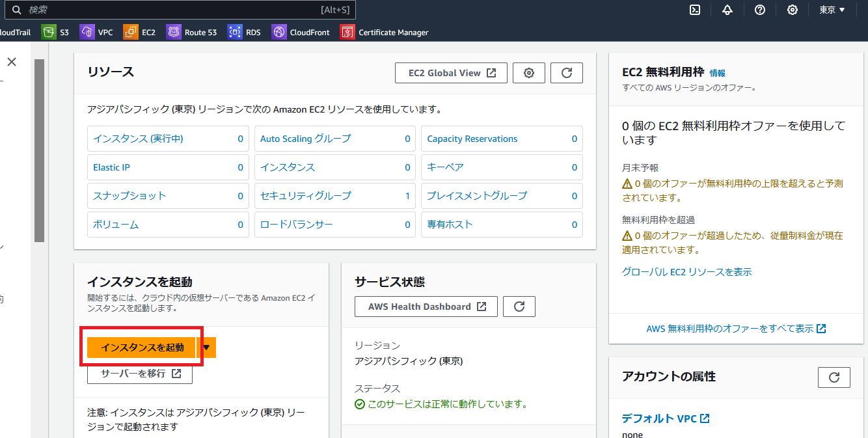Click the search input field
Image resolution: width=868 pixels, height=438 pixels.
tap(180, 10)
